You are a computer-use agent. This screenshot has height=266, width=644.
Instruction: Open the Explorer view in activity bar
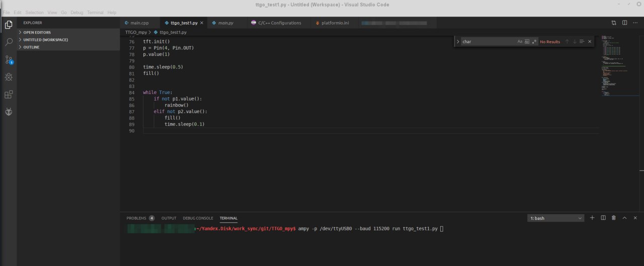tap(9, 24)
